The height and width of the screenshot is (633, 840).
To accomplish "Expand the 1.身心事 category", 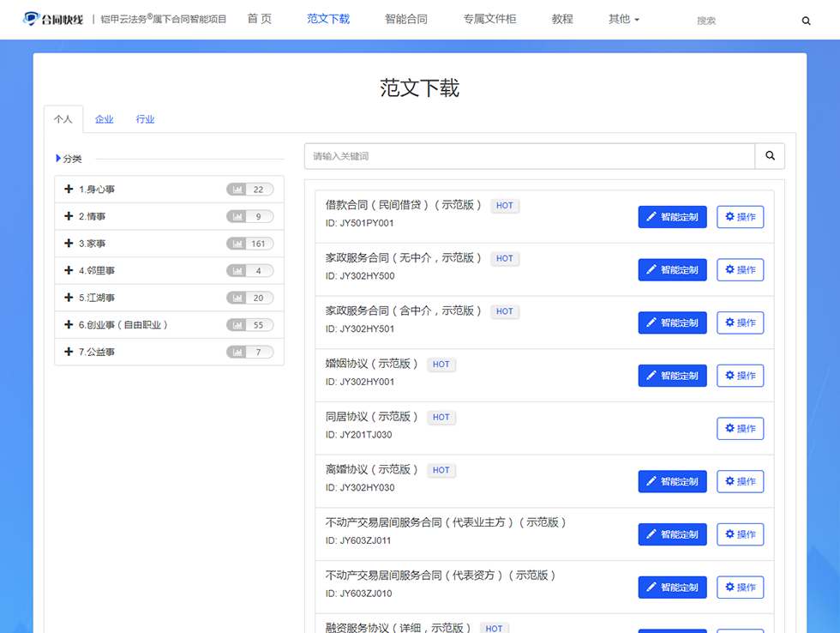I will (x=69, y=189).
